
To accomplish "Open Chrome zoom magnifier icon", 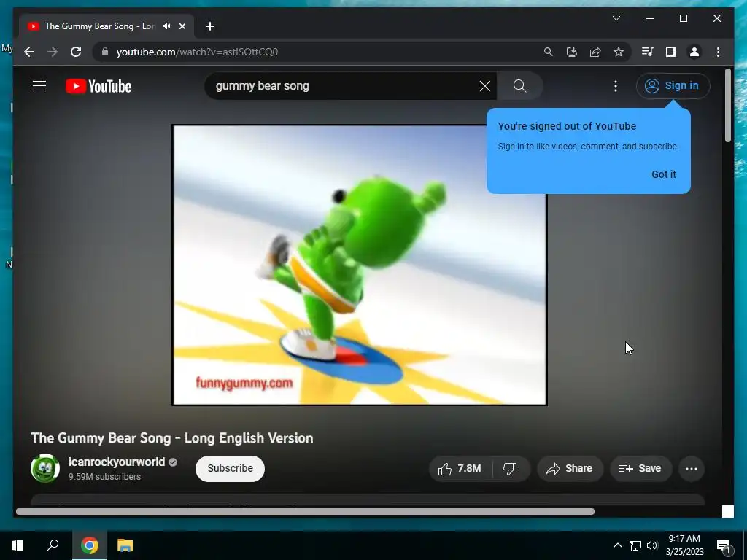I will (x=549, y=52).
